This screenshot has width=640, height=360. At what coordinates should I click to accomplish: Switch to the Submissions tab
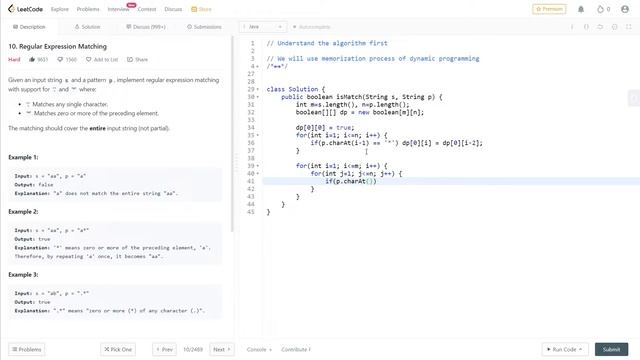(x=204, y=27)
